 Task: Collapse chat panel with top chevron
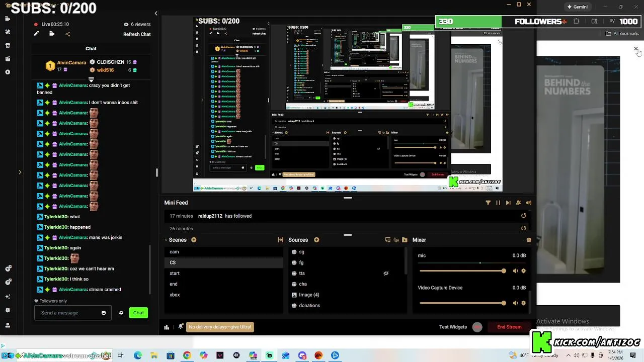tap(156, 14)
